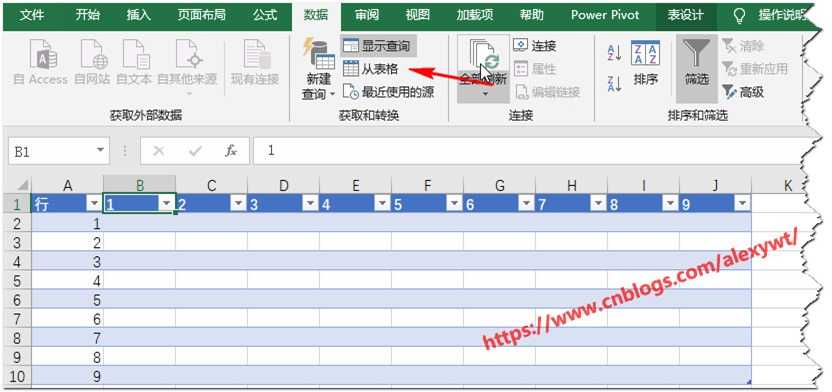832x392 pixels.
Task: Click the Select All corner triangle
Action: 22,186
